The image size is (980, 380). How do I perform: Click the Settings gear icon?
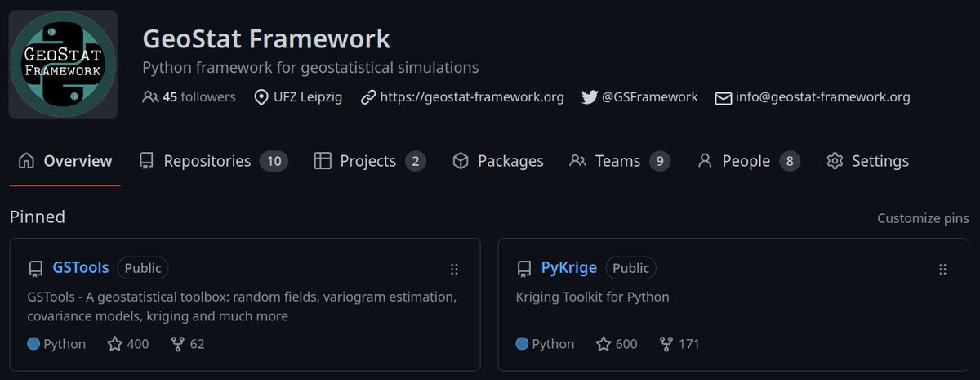pyautogui.click(x=835, y=161)
